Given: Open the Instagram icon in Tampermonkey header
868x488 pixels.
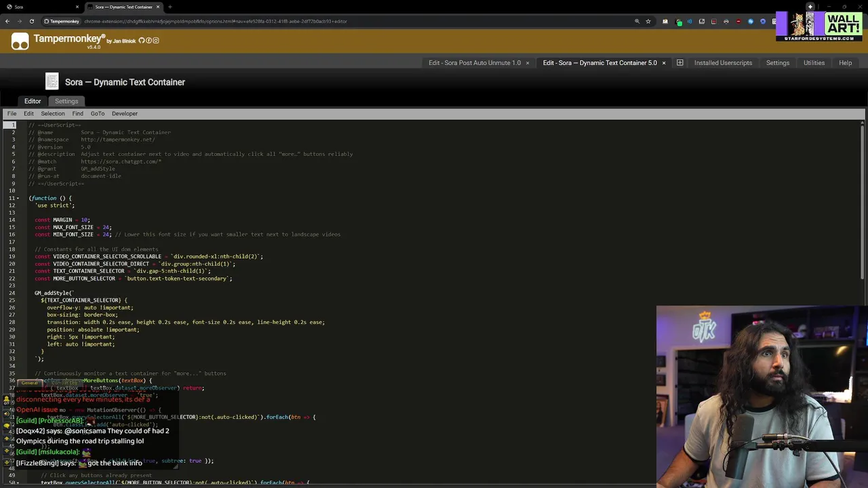Looking at the screenshot, I should [155, 41].
